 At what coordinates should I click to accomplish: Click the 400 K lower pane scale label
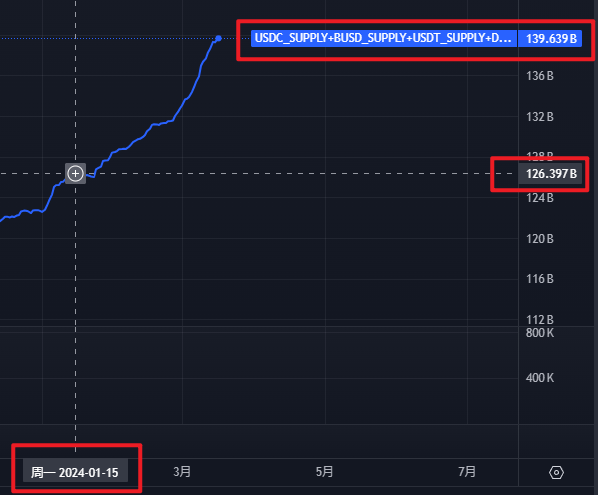(x=540, y=378)
